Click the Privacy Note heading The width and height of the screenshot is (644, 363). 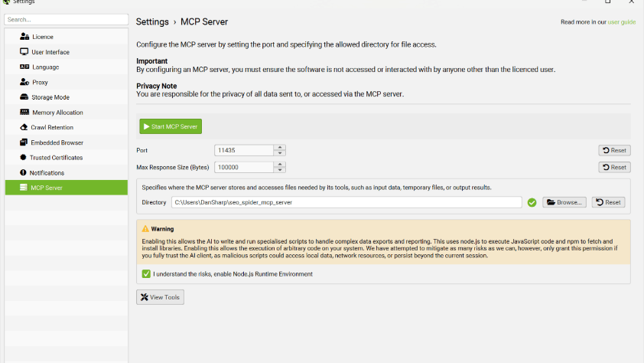click(x=157, y=86)
